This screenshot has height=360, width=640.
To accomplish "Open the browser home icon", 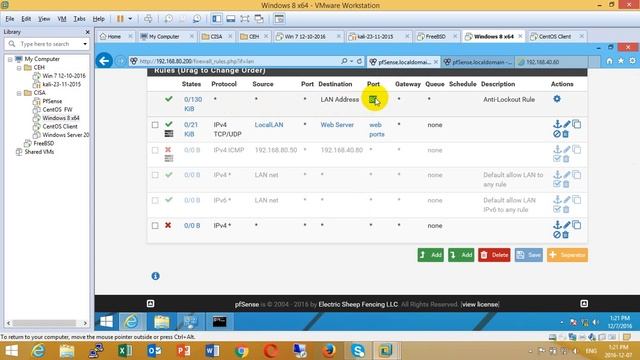I will tap(609, 61).
